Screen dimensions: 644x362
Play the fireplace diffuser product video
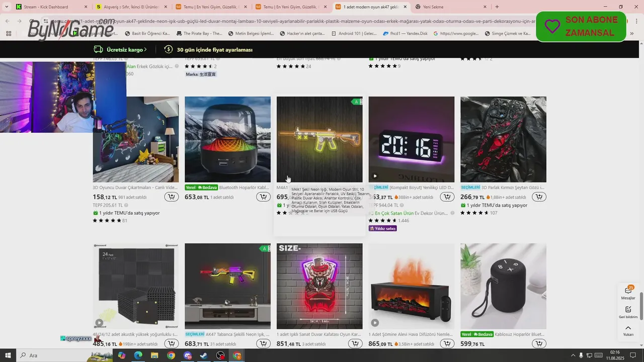pos(375,323)
